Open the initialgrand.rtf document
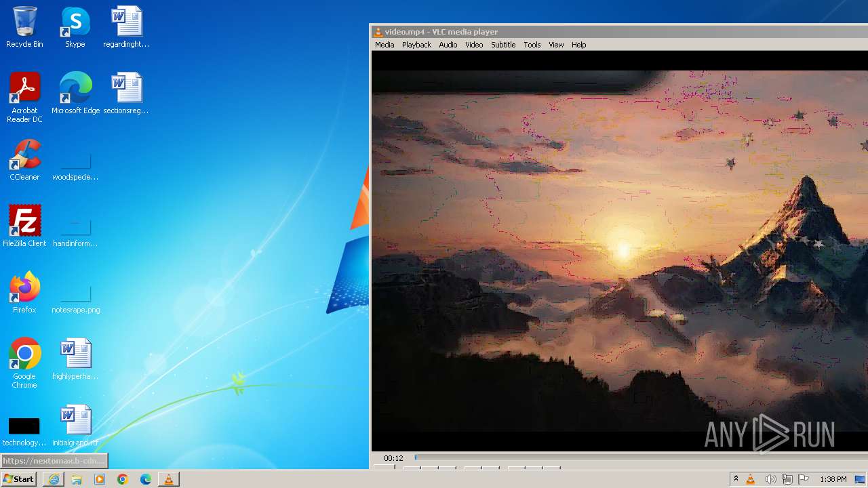The height and width of the screenshot is (488, 868). pos(75,426)
